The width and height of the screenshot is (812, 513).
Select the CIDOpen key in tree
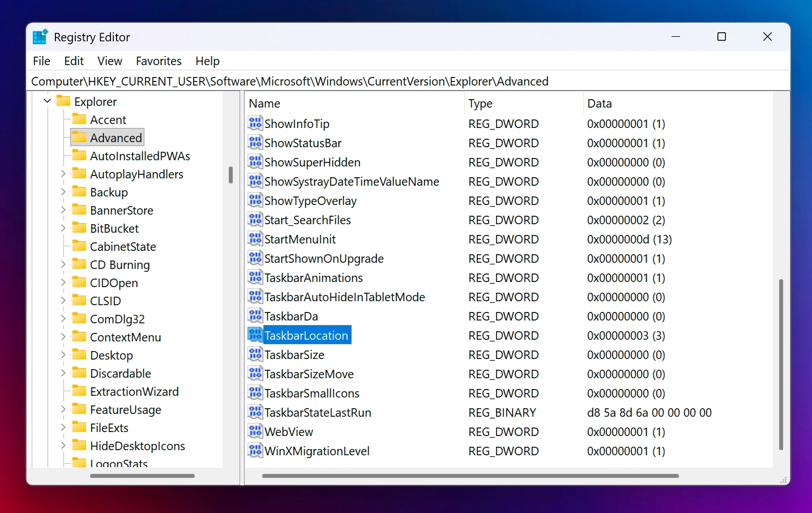114,283
